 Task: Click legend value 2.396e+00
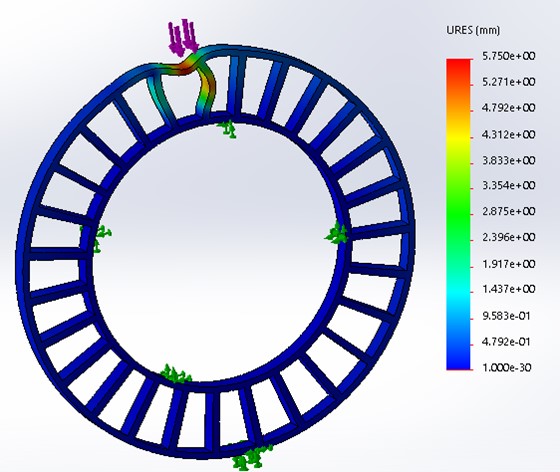click(x=509, y=237)
